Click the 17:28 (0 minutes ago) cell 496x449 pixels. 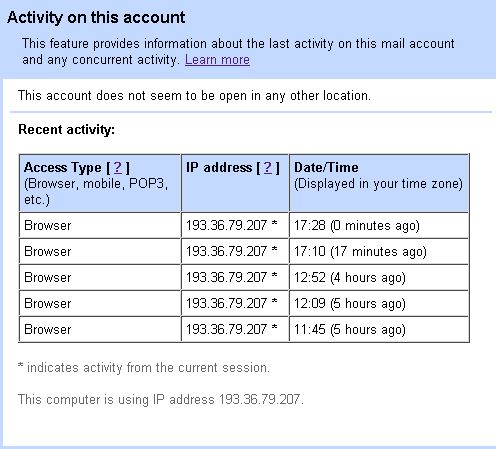tap(379, 226)
